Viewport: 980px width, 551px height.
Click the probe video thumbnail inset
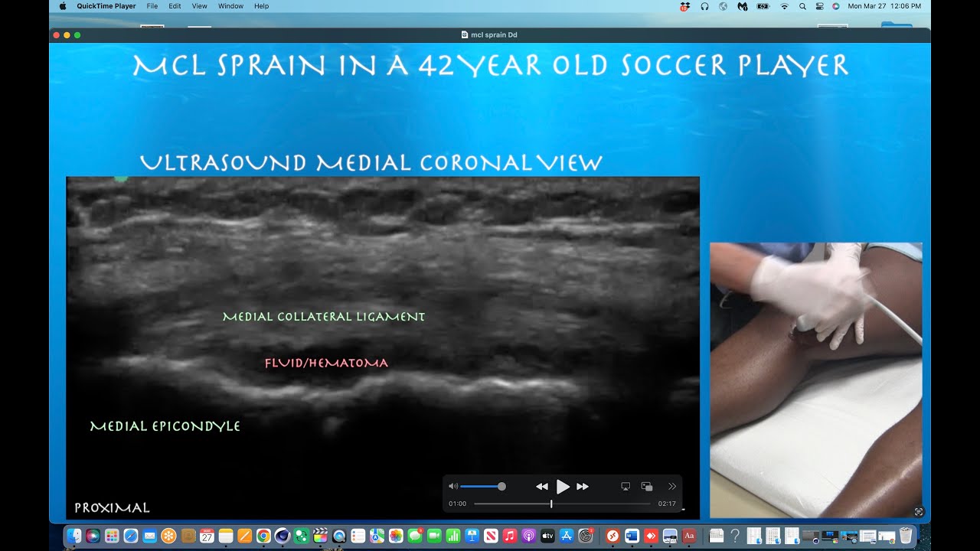(x=816, y=380)
